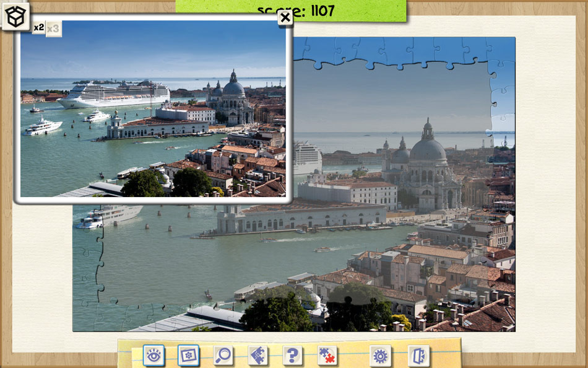Click the green score banner
The width and height of the screenshot is (588, 368).
(x=291, y=11)
